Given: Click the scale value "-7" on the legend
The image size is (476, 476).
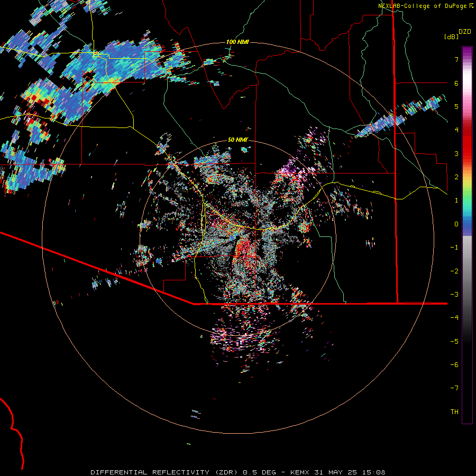Looking at the screenshot, I should point(454,388).
